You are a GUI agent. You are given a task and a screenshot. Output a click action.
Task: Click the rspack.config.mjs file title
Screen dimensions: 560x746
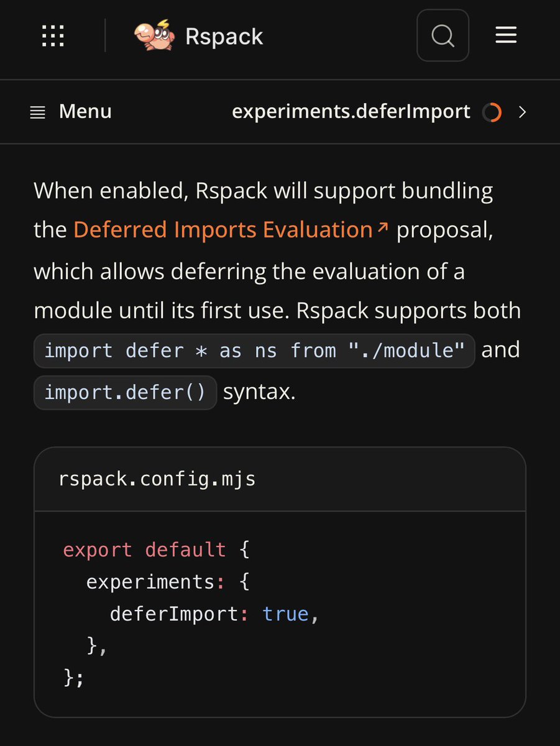(x=157, y=479)
